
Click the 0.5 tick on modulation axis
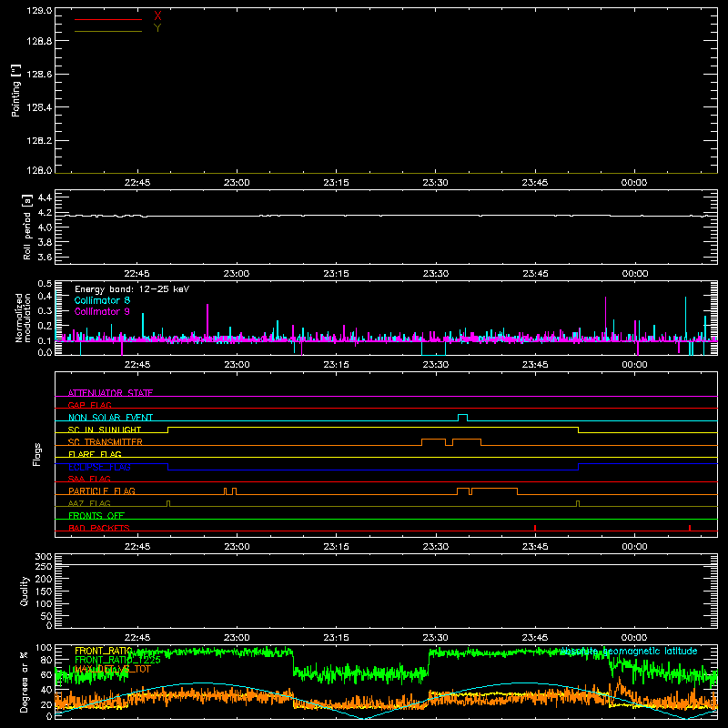tap(45, 284)
